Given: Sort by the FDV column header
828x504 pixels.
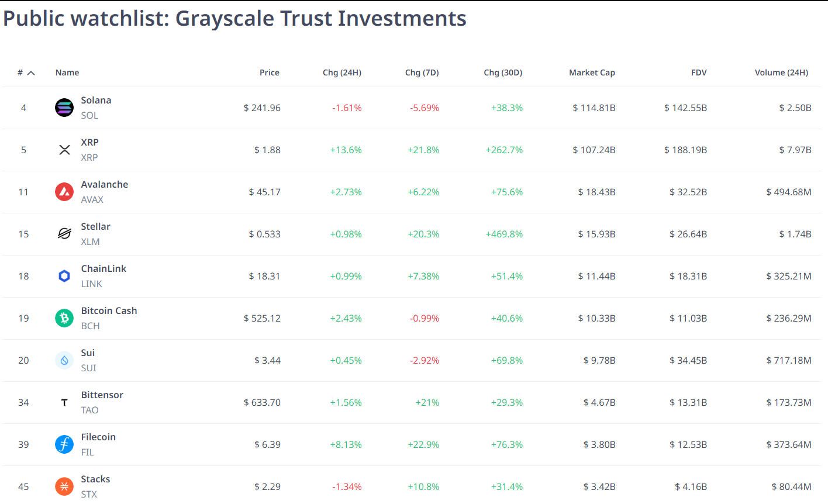Looking at the screenshot, I should click(x=699, y=73).
